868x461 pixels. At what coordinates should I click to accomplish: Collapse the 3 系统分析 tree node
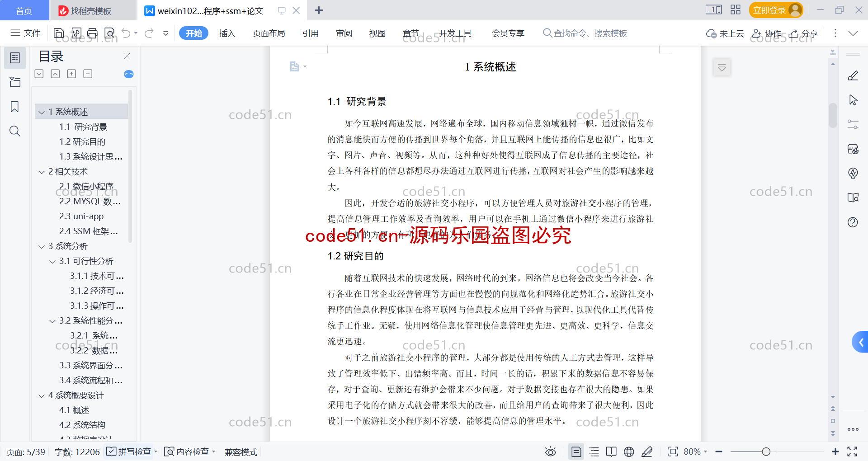(42, 246)
